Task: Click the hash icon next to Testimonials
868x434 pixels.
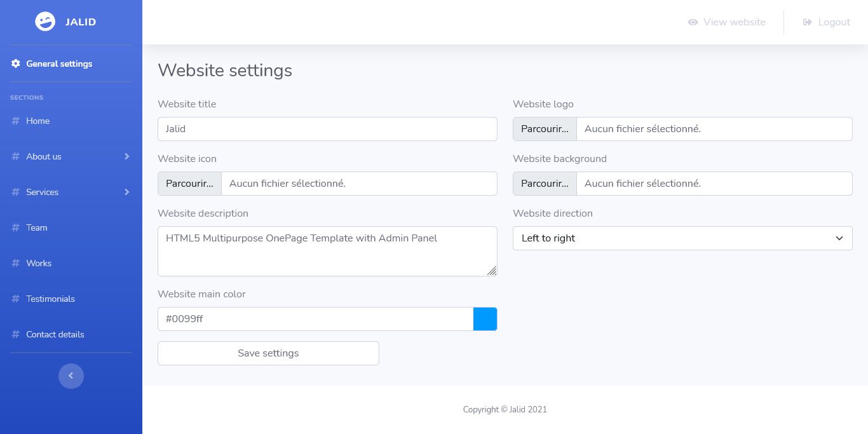Action: pyautogui.click(x=16, y=299)
